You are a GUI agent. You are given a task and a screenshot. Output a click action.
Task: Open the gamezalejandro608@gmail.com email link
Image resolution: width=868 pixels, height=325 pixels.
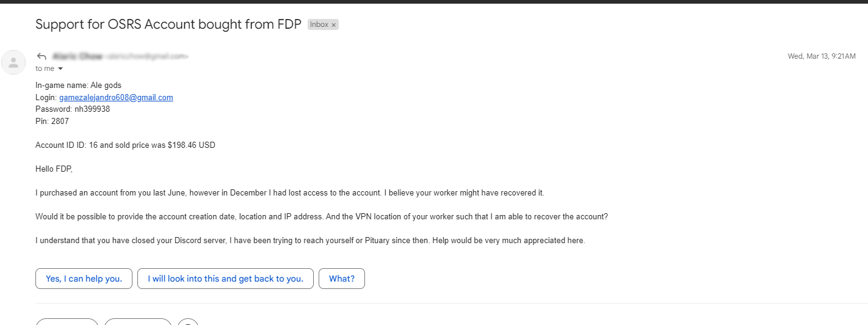[116, 97]
